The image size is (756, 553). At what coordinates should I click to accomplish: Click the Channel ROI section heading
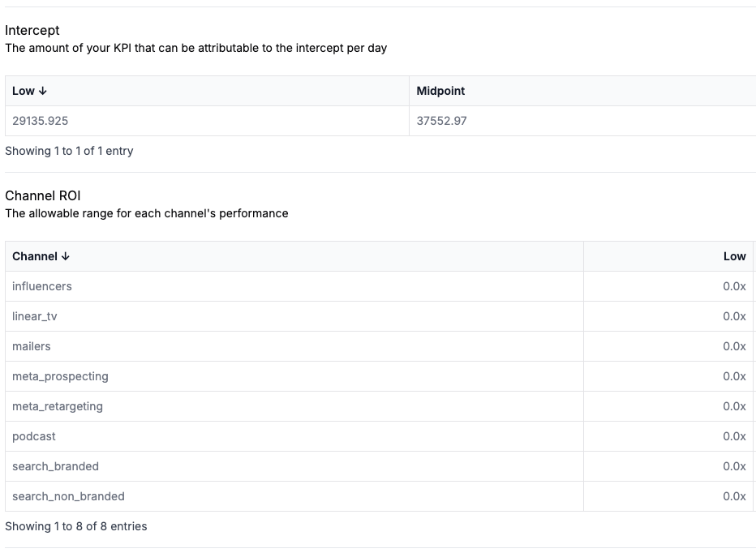pos(43,196)
